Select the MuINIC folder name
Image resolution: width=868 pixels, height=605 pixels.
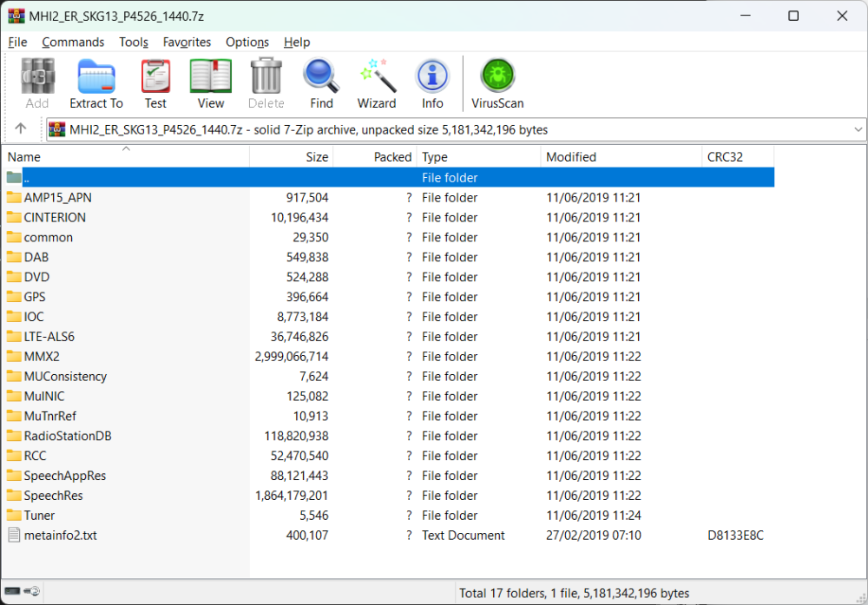click(x=44, y=397)
